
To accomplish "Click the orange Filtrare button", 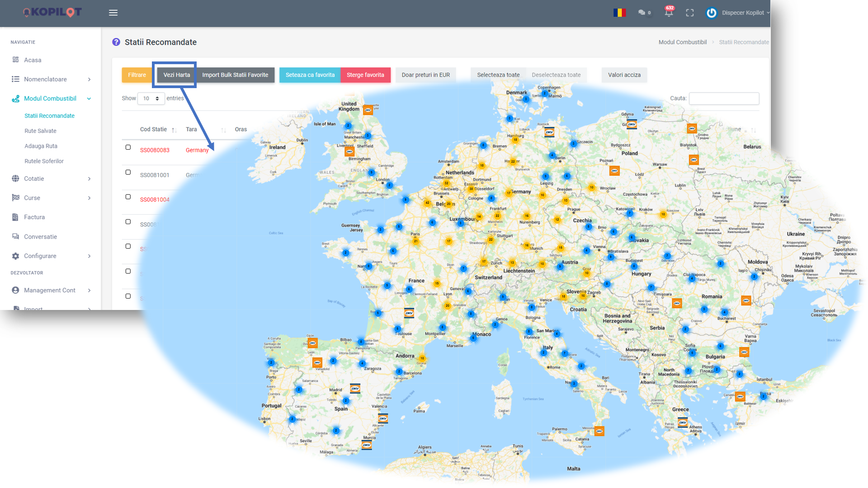I will [137, 75].
